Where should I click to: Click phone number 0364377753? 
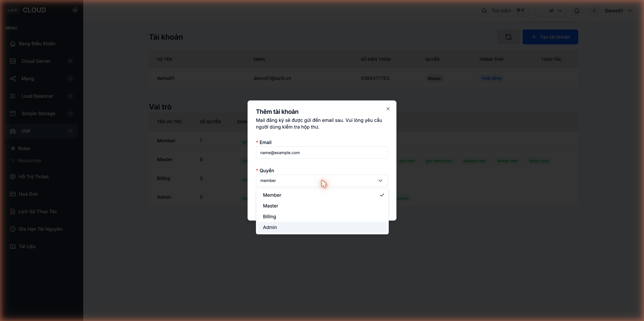pyautogui.click(x=375, y=78)
